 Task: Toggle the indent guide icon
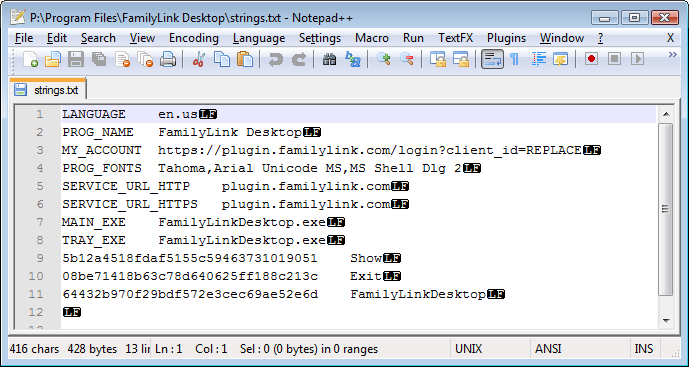pyautogui.click(x=538, y=59)
